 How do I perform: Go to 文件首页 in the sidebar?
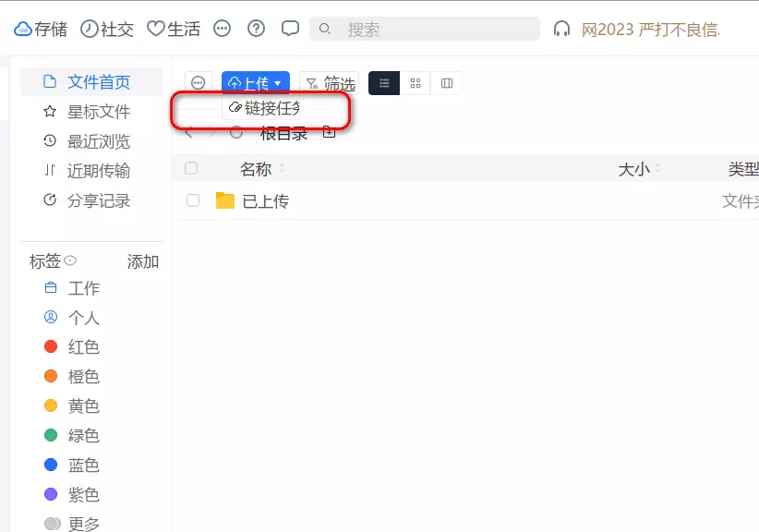pyautogui.click(x=92, y=82)
